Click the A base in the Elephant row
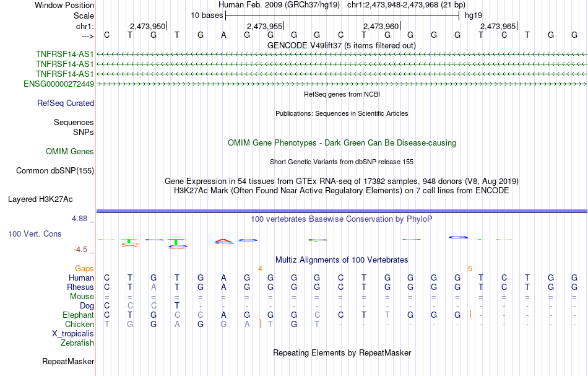 pos(223,315)
